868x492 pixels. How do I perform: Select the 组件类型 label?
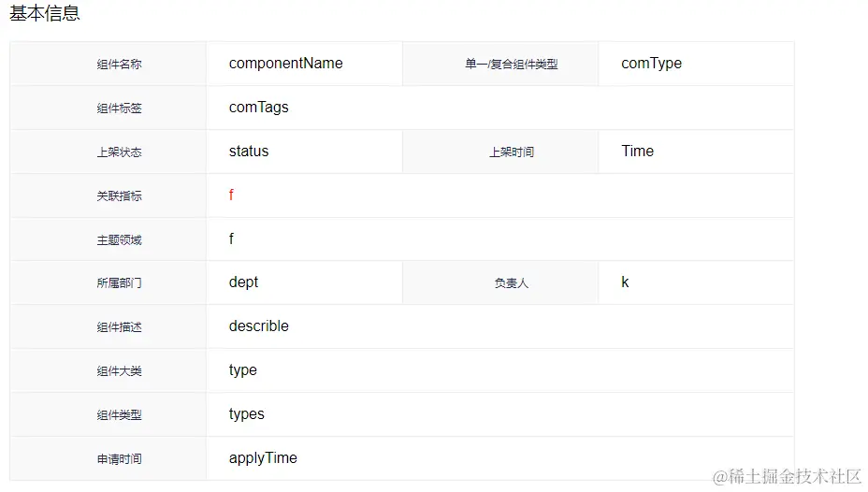119,415
